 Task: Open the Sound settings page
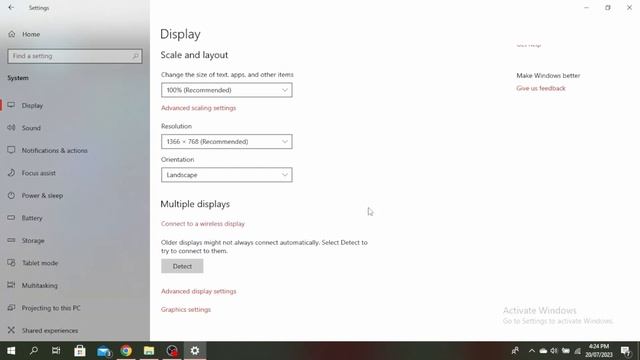[x=31, y=128]
